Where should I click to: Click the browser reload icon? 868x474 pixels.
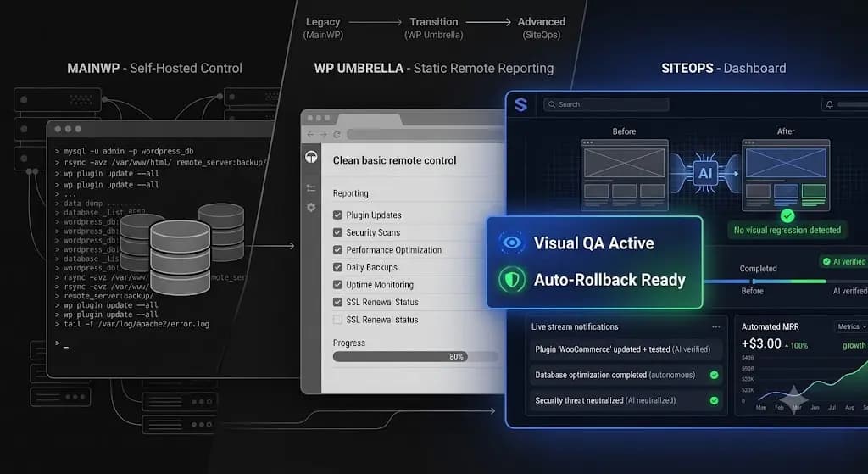[337, 135]
